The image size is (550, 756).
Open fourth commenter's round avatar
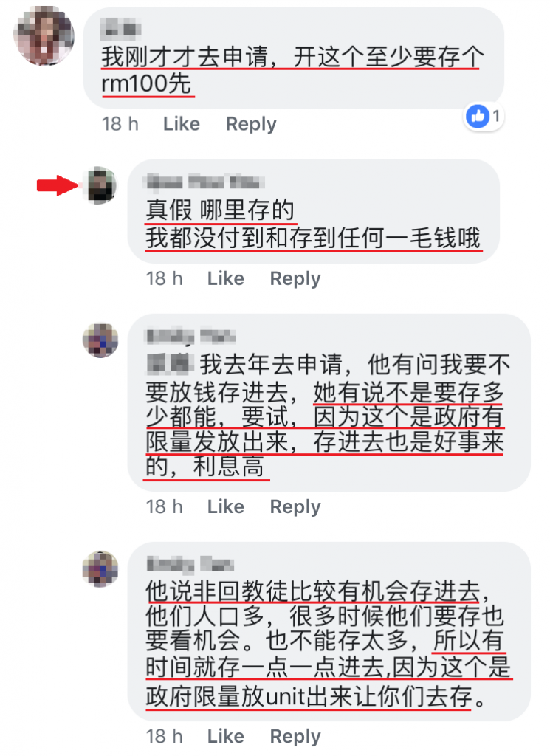100,569
